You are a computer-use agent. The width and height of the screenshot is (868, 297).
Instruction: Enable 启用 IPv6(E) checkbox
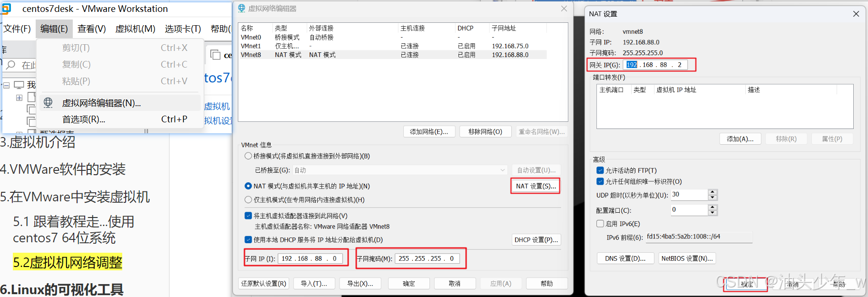[x=600, y=224]
